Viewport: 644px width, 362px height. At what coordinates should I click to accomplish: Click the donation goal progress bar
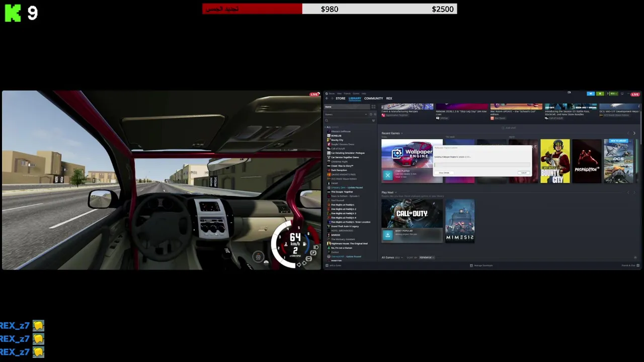(x=330, y=9)
